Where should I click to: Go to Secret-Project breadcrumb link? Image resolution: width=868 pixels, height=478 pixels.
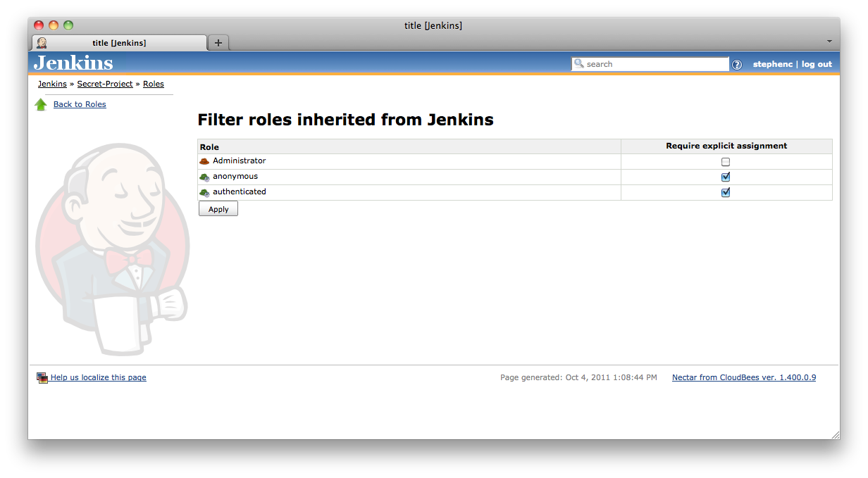[105, 84]
